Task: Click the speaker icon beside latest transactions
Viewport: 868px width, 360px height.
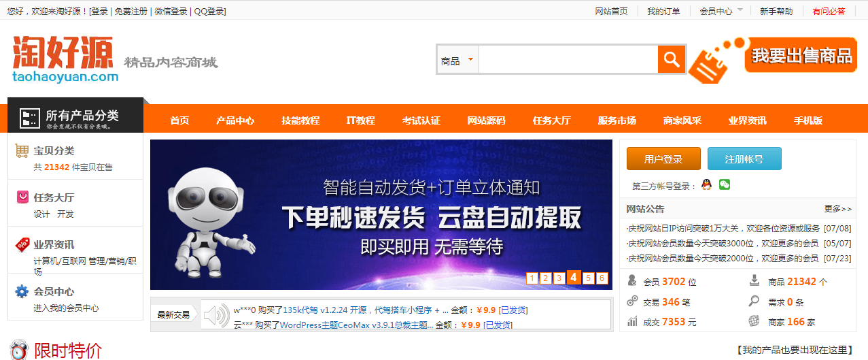Action: click(x=217, y=315)
